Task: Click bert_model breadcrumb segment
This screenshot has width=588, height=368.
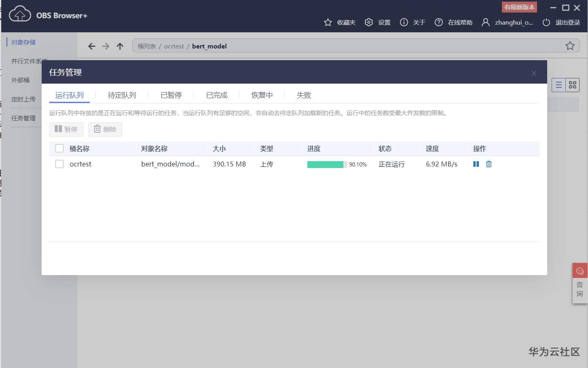Action: 209,46
